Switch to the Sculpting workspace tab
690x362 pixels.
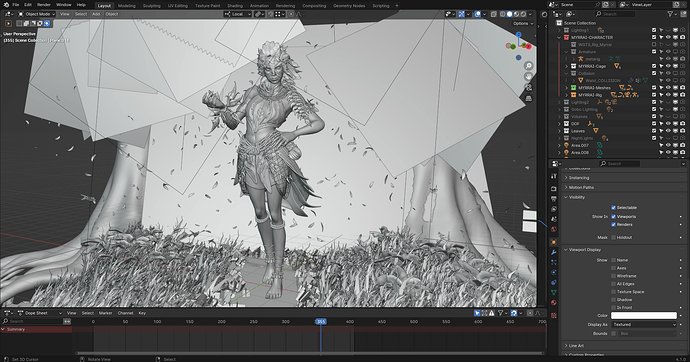pyautogui.click(x=151, y=6)
